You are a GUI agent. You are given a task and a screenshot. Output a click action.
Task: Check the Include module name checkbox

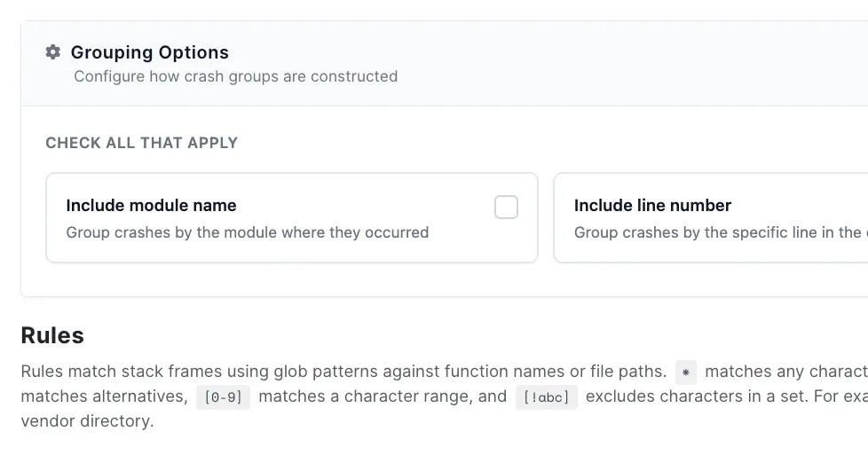pos(506,207)
